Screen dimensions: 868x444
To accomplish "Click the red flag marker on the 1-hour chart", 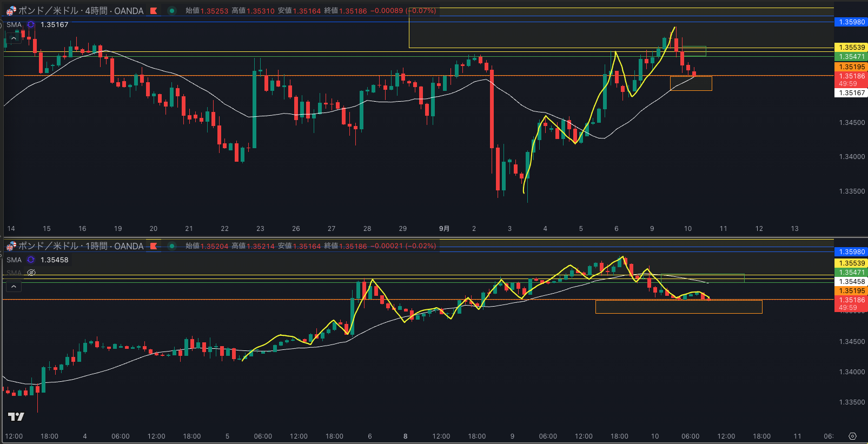I will click(154, 246).
